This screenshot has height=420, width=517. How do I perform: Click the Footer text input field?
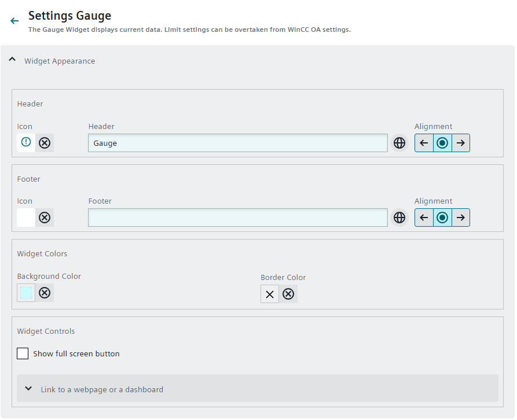pyautogui.click(x=237, y=218)
